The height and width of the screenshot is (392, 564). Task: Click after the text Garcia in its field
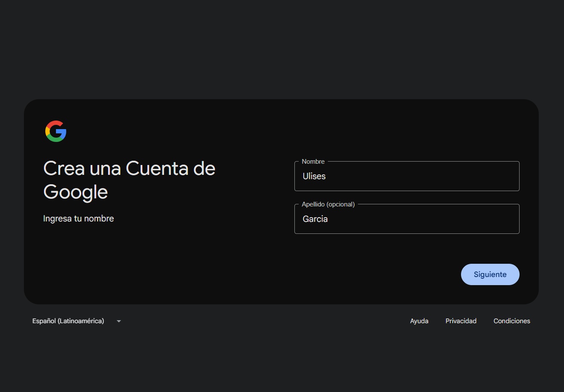coord(329,219)
